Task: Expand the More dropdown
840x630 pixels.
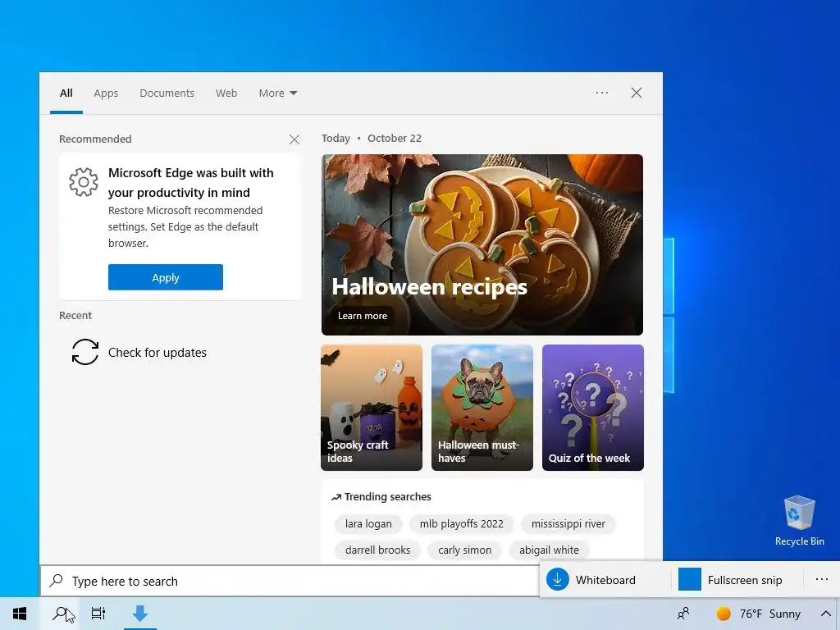Action: coord(277,94)
